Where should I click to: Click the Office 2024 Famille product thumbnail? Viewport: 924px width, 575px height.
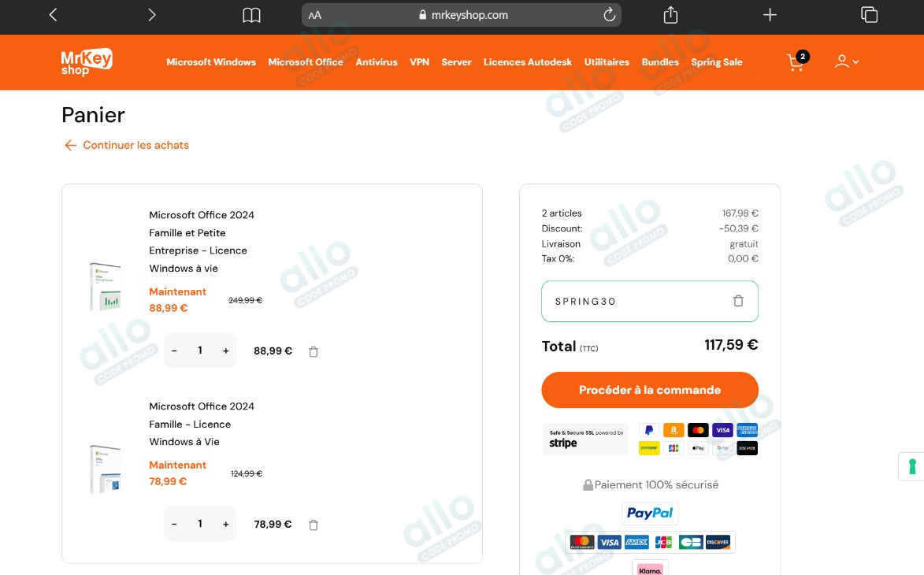[105, 469]
